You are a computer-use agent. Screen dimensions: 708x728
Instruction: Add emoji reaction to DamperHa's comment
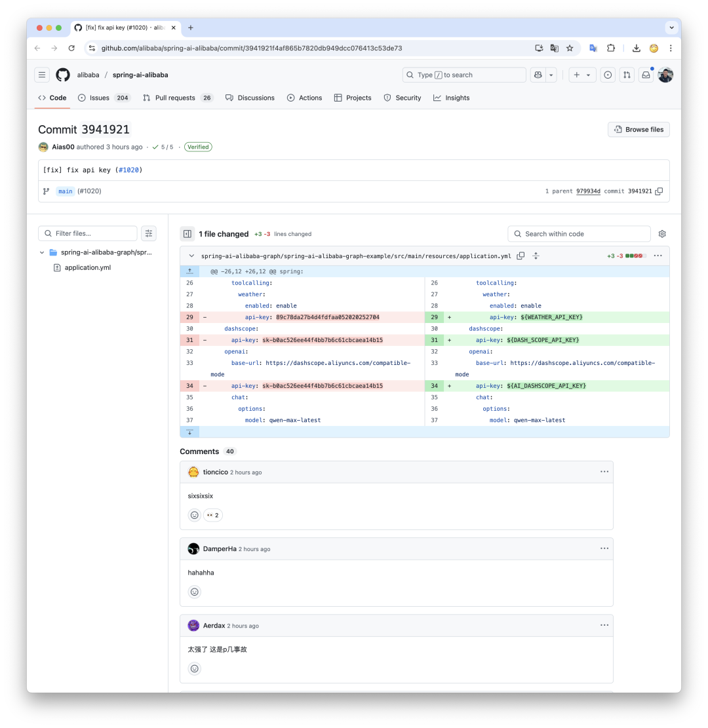(x=195, y=592)
